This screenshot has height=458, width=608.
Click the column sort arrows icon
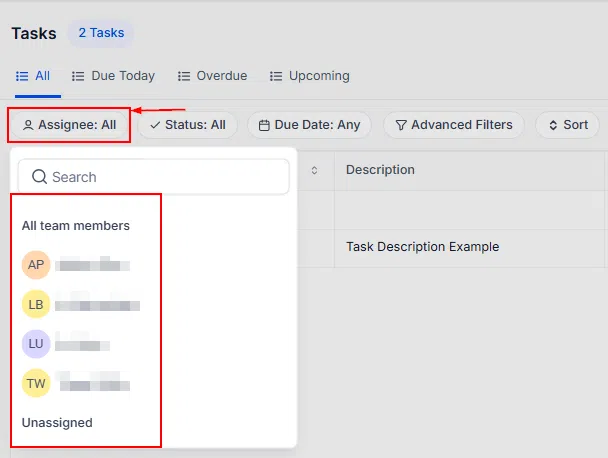(x=314, y=171)
